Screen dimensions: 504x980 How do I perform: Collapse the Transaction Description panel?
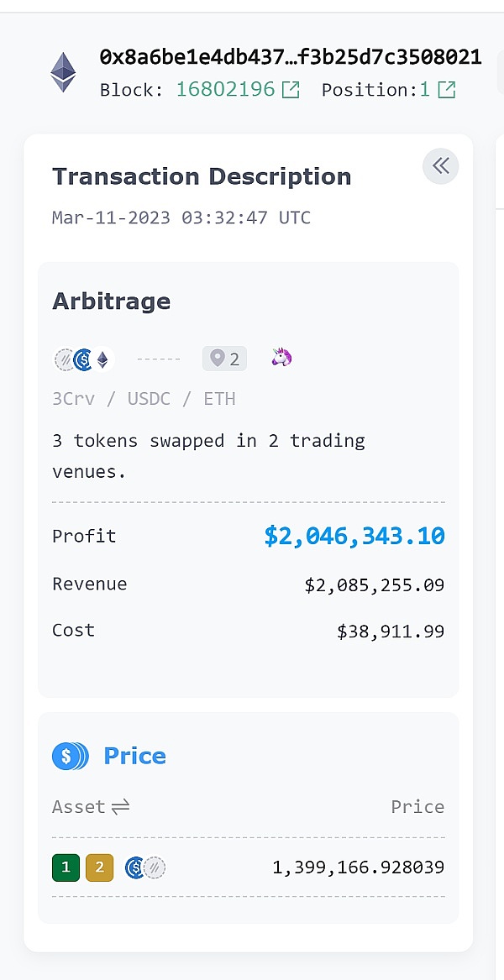(x=441, y=166)
